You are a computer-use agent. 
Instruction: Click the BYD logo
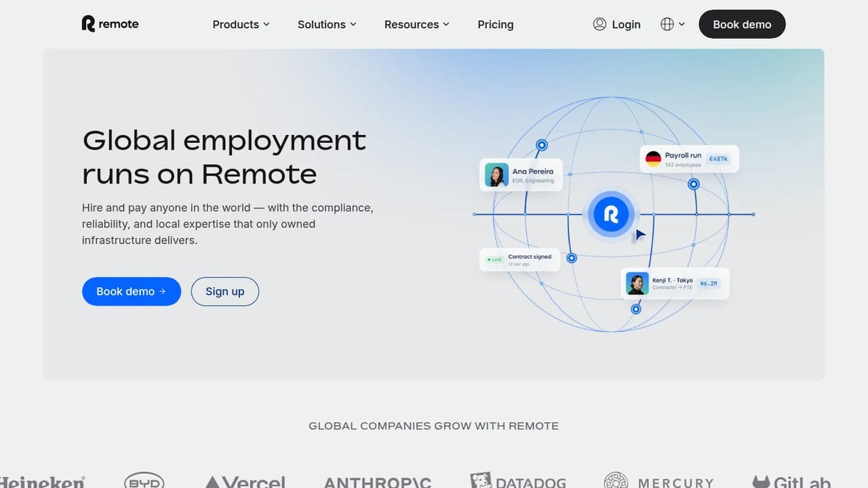(144, 481)
